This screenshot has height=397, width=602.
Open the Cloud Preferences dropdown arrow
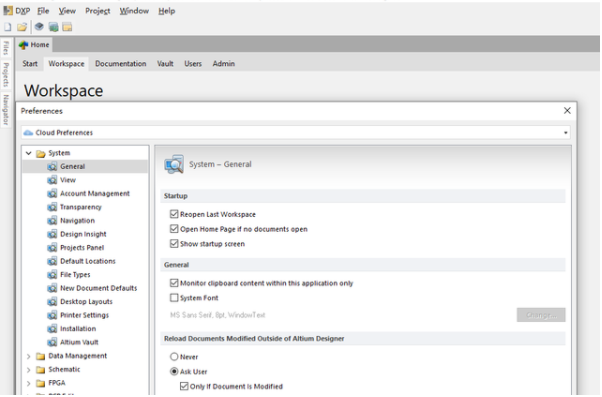(566, 133)
